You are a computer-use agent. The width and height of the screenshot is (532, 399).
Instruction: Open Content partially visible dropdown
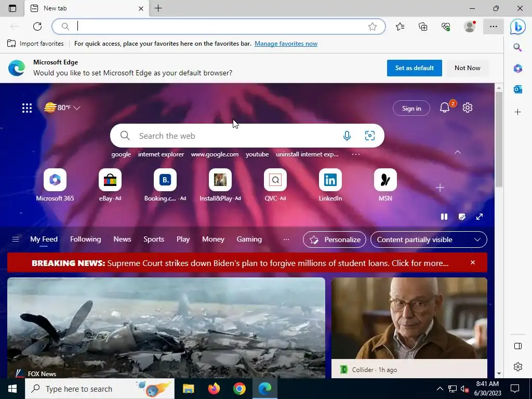(x=429, y=240)
